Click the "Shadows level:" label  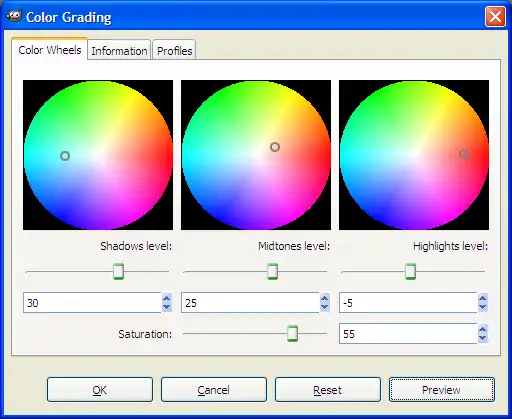click(x=136, y=247)
